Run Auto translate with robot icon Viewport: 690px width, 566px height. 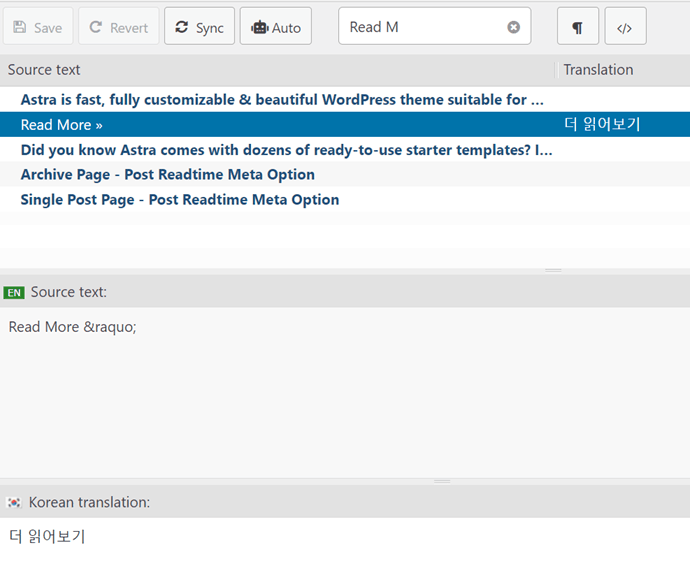pyautogui.click(x=275, y=26)
